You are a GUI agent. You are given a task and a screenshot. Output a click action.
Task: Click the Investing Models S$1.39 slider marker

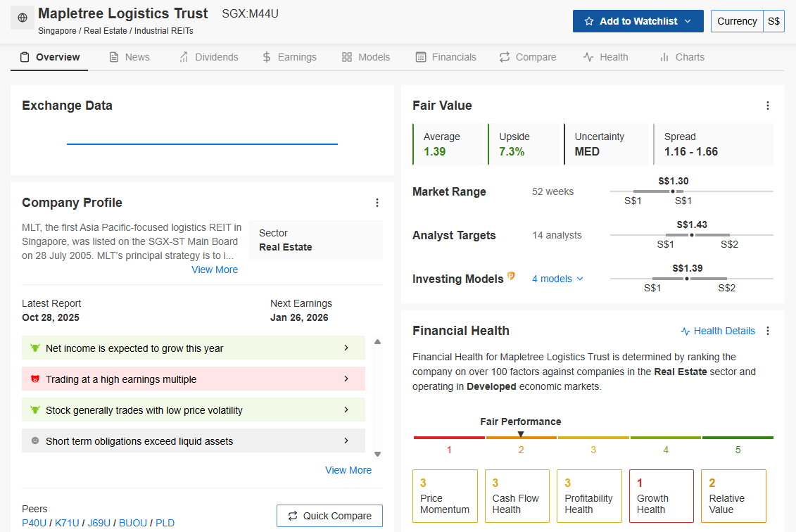tap(687, 279)
